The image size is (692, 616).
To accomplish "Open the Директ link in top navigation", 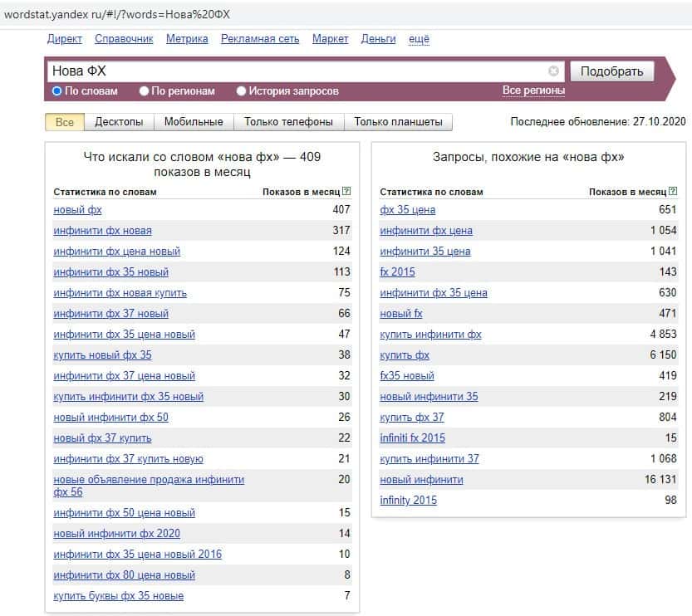I will (65, 39).
